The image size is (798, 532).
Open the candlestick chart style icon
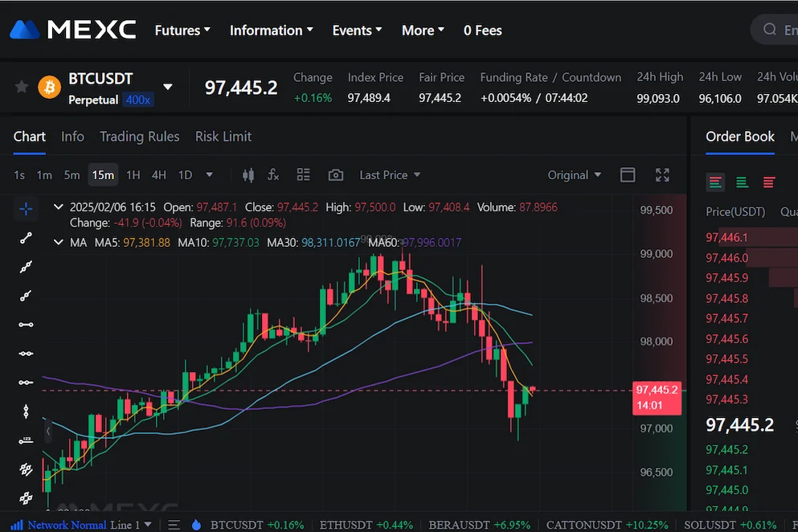(248, 175)
